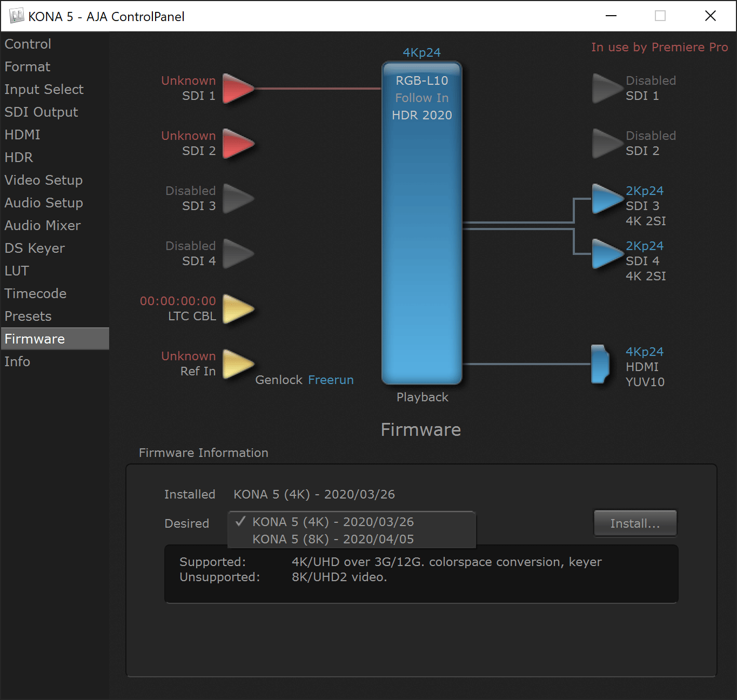This screenshot has height=700, width=737.
Task: Select the Firmware sidebar item
Action: 55,339
